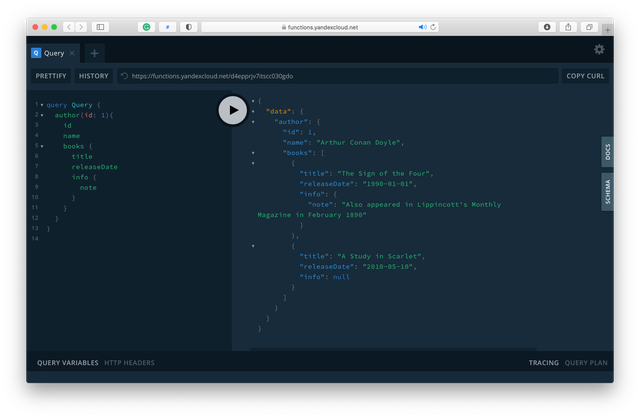Open the Safari downloads icon
Screen dimensions: 640x418
(547, 27)
